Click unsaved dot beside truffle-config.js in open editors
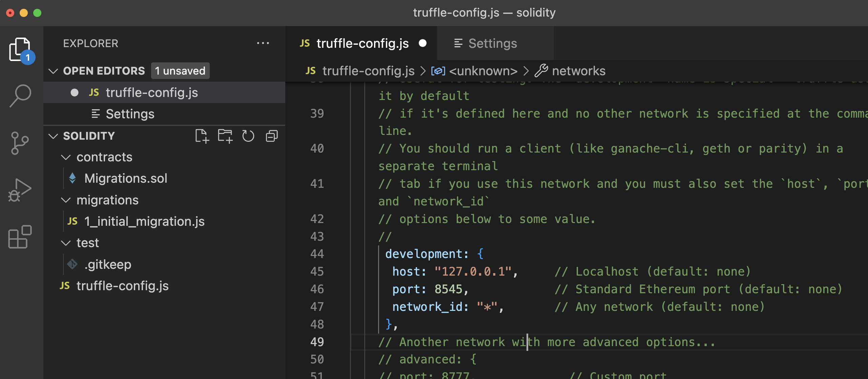This screenshot has height=379, width=868. [75, 93]
